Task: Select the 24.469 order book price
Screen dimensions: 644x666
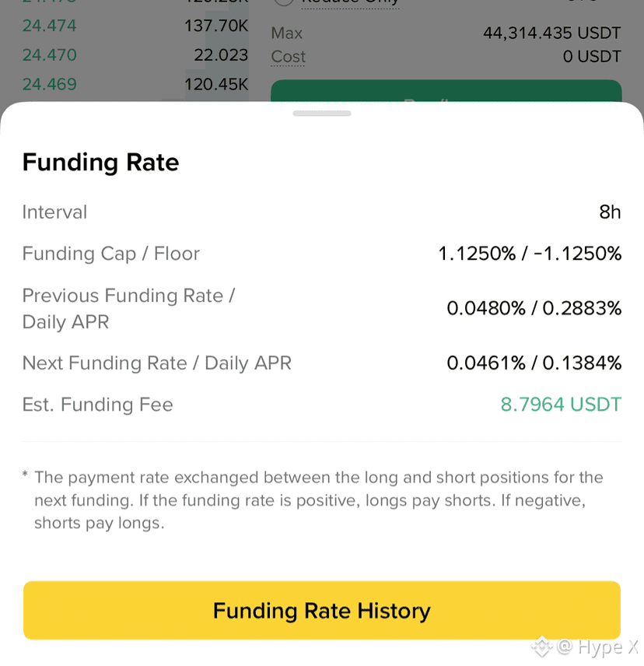Action: click(x=49, y=85)
